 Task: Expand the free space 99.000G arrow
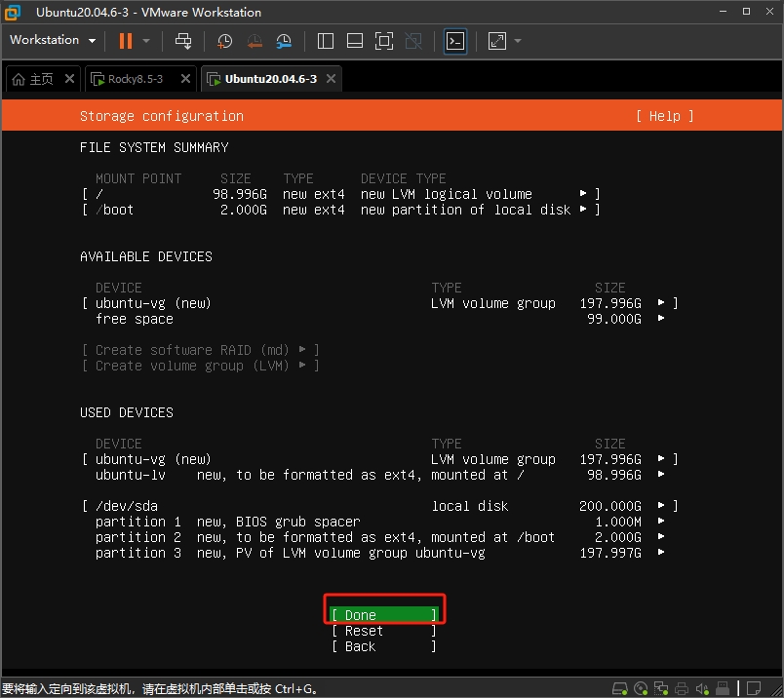click(661, 318)
